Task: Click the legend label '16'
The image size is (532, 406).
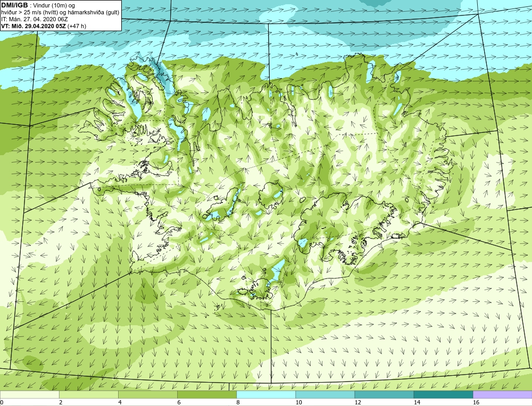Action: 476,402
